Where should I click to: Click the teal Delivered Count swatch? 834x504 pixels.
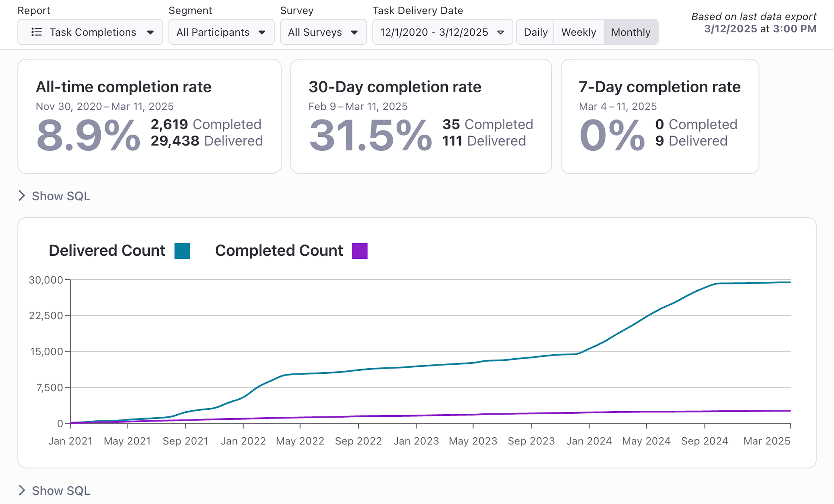tap(182, 251)
